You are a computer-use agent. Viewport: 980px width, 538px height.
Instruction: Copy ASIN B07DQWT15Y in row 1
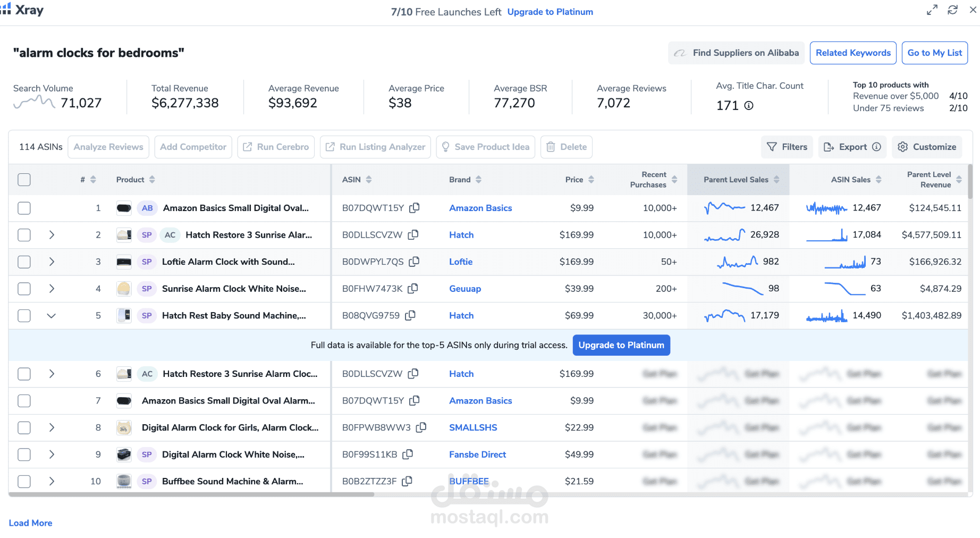pos(414,208)
